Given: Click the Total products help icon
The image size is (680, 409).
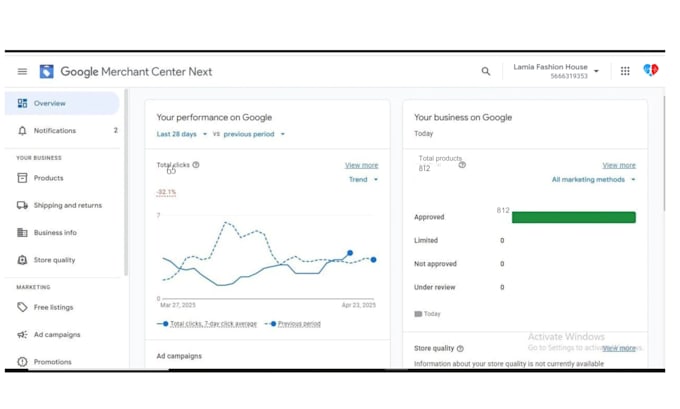Looking at the screenshot, I should (x=462, y=165).
